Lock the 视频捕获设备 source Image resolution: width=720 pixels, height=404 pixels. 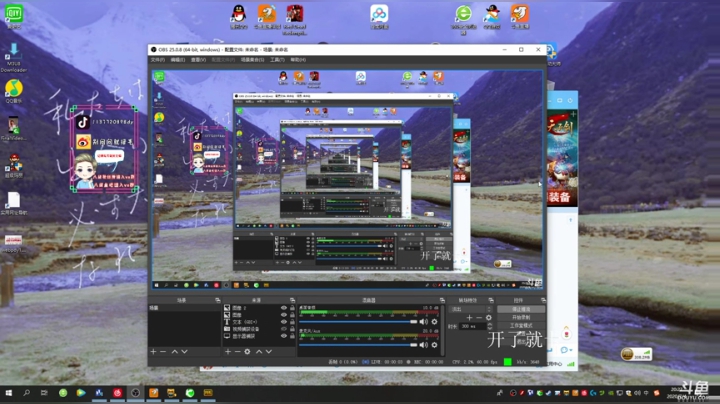point(292,329)
